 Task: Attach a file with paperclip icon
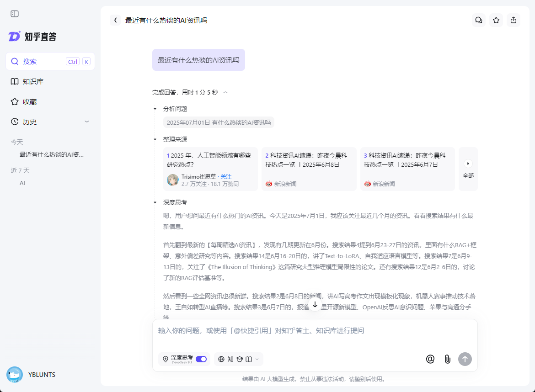point(447,359)
